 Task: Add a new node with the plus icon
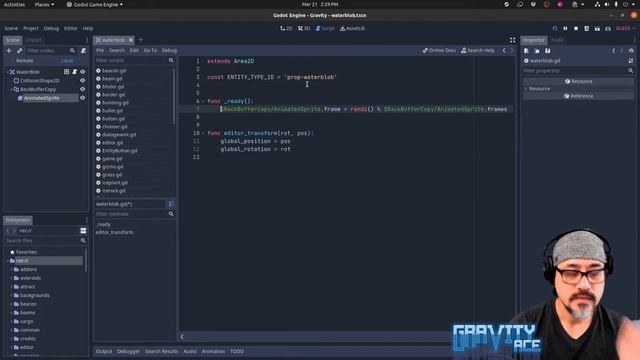click(9, 51)
